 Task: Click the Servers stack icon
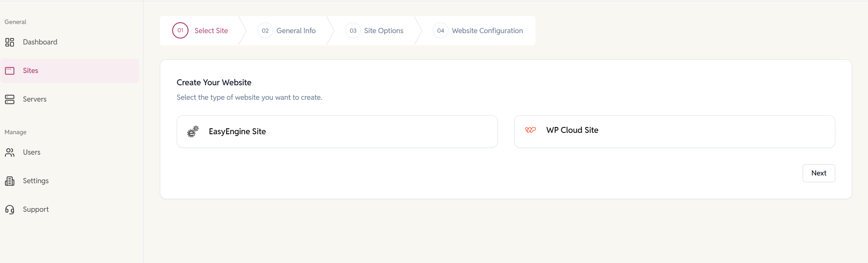[10, 99]
